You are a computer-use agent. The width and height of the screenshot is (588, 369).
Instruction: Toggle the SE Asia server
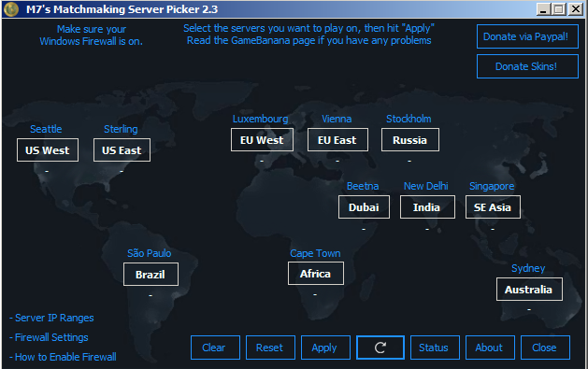pos(493,207)
